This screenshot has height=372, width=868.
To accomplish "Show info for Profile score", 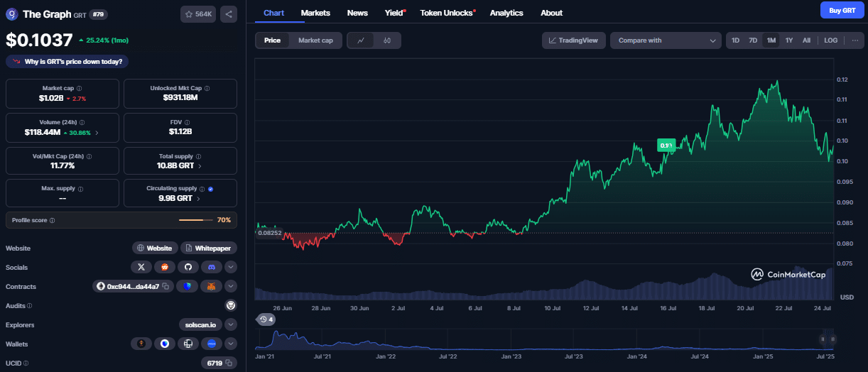I will [x=53, y=220].
